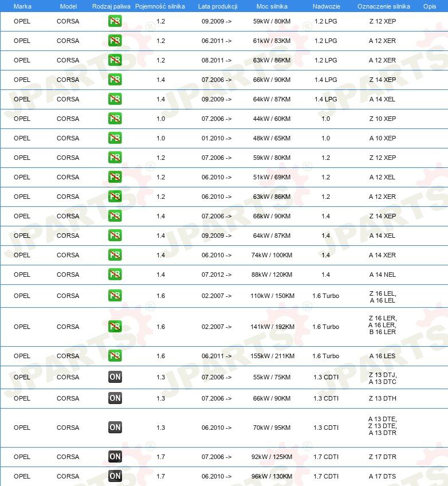Viewport: 448px width, 486px height.
Task: Click the Pojemność silnika column header
Action: (160, 6)
